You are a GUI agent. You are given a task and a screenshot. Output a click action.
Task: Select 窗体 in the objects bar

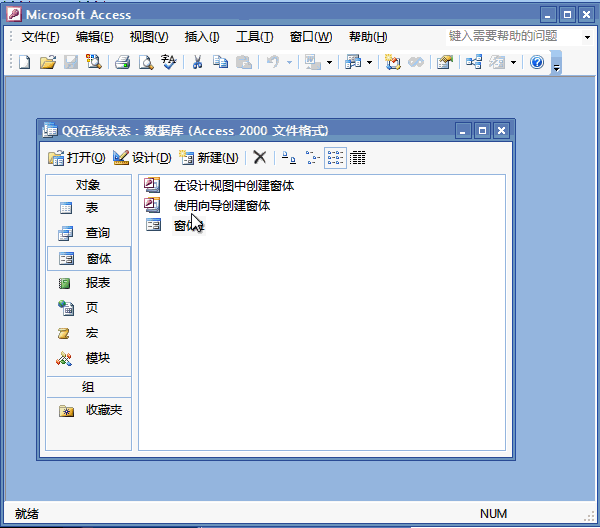click(x=89, y=259)
